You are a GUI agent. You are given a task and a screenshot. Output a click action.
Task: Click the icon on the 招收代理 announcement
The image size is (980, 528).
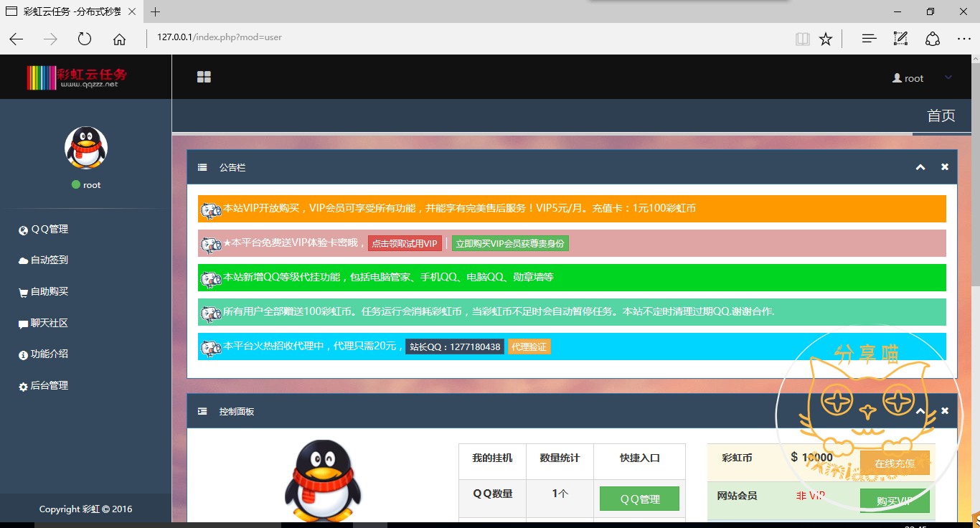tap(211, 347)
